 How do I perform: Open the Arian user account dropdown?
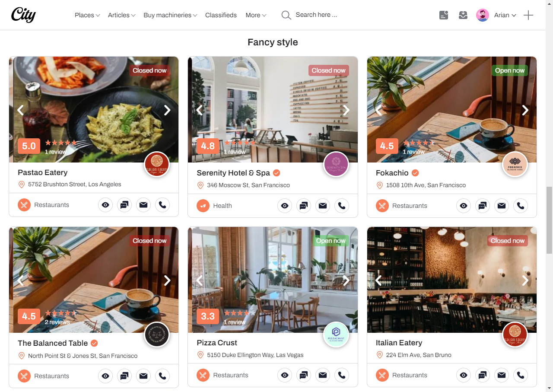click(496, 15)
